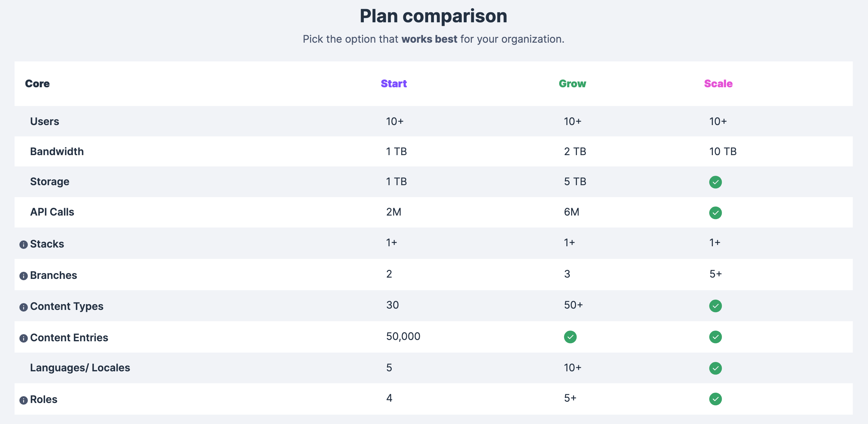Select the Grow plan column header
Image resolution: width=868 pixels, height=424 pixels.
[572, 83]
